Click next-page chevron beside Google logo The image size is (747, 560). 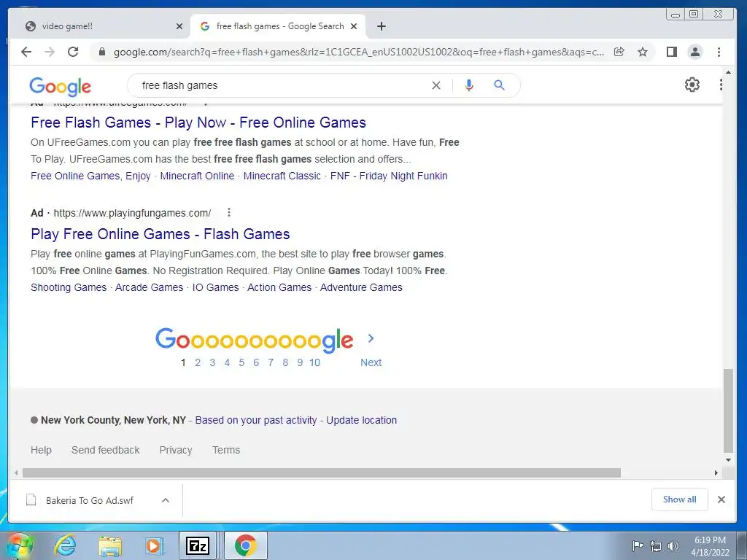point(371,338)
